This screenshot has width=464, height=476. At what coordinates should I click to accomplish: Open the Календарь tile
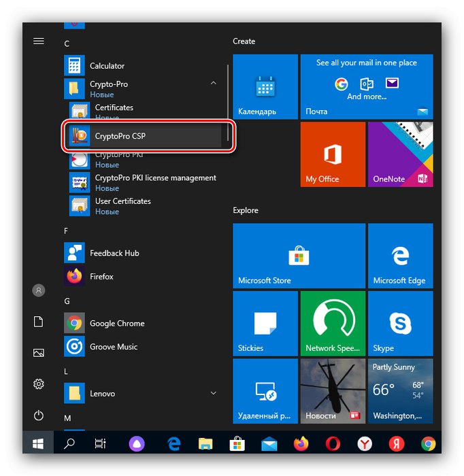(265, 86)
